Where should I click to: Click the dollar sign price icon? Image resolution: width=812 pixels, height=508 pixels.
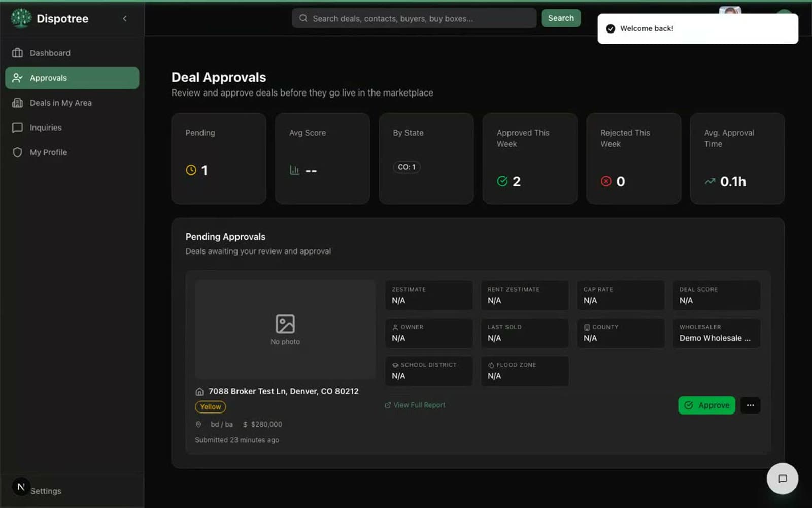pos(245,424)
